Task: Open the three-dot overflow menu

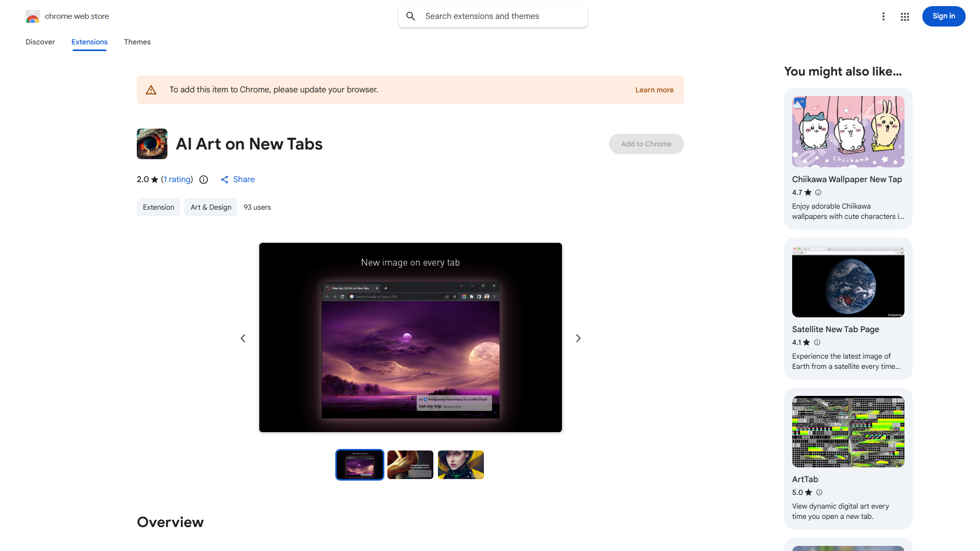Action: pos(884,16)
